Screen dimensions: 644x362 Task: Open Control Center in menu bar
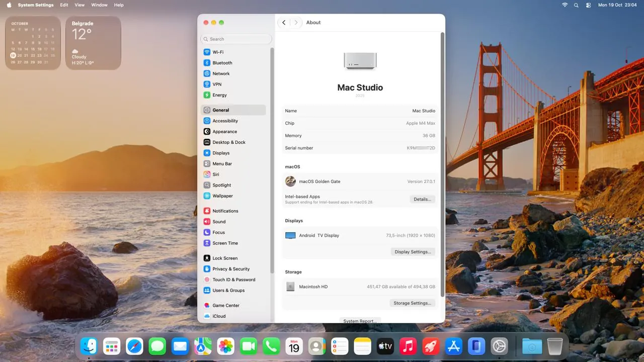pyautogui.click(x=588, y=5)
